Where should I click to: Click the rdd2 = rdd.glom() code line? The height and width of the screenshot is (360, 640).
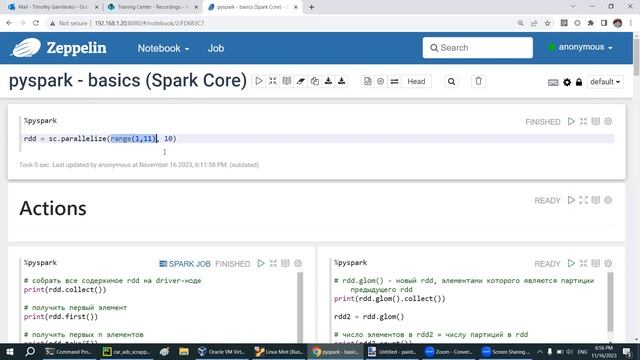click(x=369, y=316)
